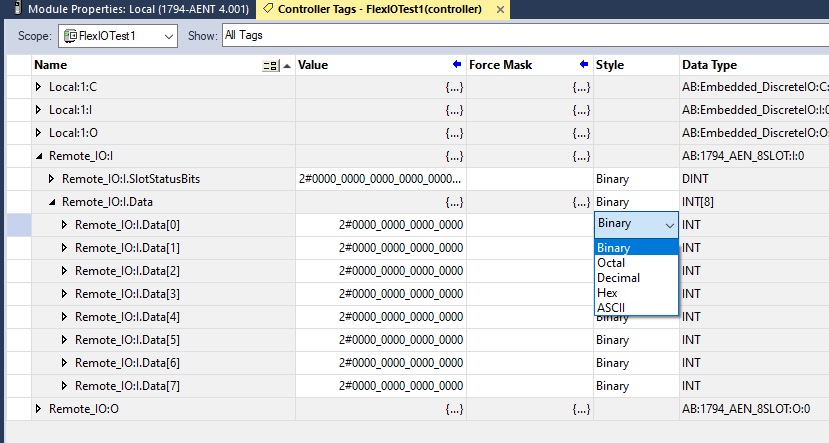
Task: Click the Data Type column header
Action: click(x=755, y=65)
